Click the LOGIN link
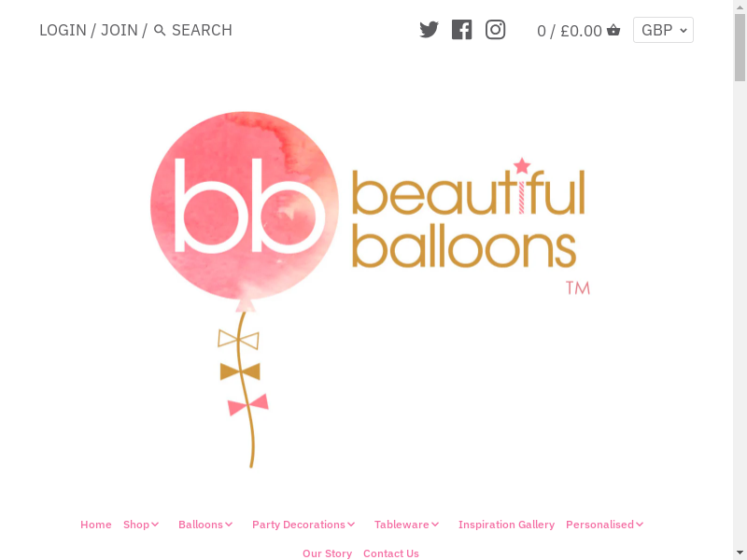This screenshot has width=747, height=560. (63, 30)
